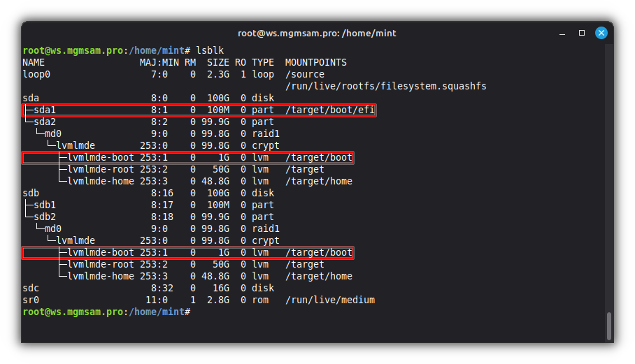635x364 pixels.
Task: Click the /run/live/medium mountpoint text
Action: [x=329, y=300]
